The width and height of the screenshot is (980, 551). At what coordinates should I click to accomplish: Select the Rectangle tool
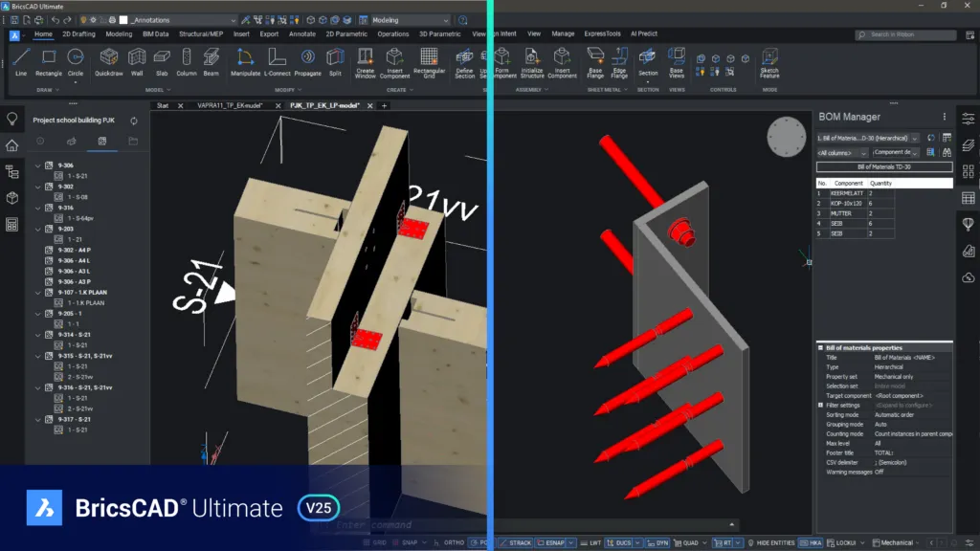[48, 62]
